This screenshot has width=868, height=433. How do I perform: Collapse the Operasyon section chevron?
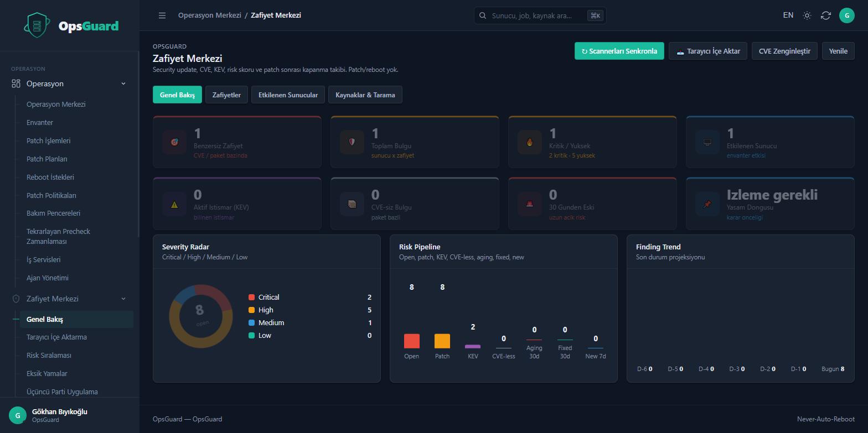point(123,84)
